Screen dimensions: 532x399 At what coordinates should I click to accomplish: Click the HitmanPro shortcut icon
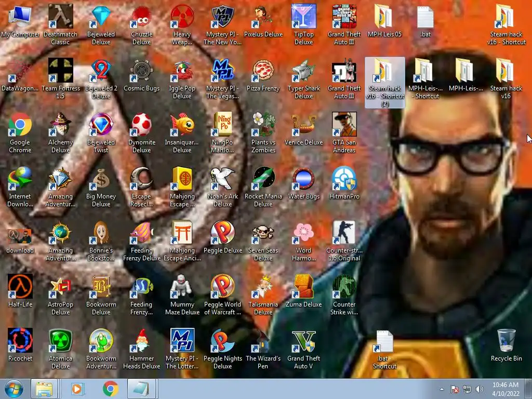[344, 178]
